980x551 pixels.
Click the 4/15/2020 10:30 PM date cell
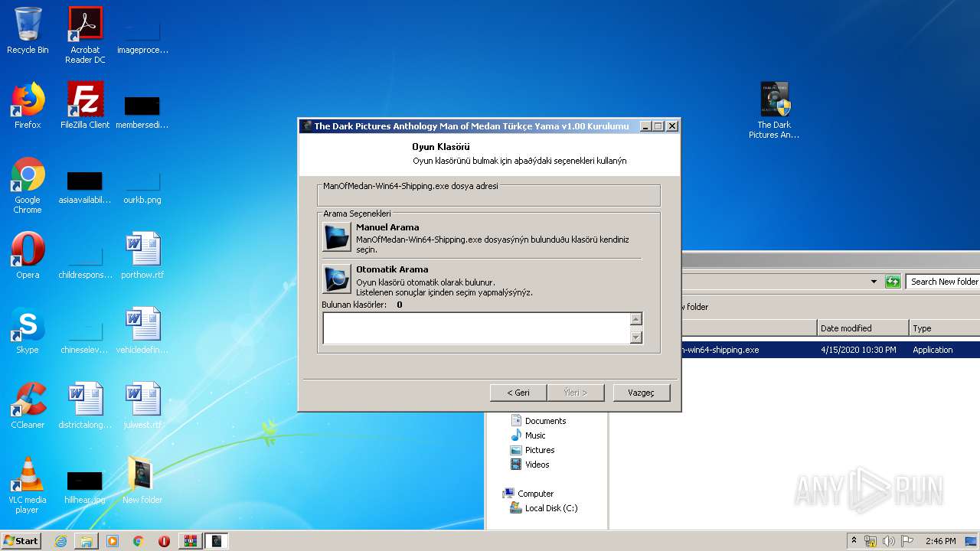[858, 350]
